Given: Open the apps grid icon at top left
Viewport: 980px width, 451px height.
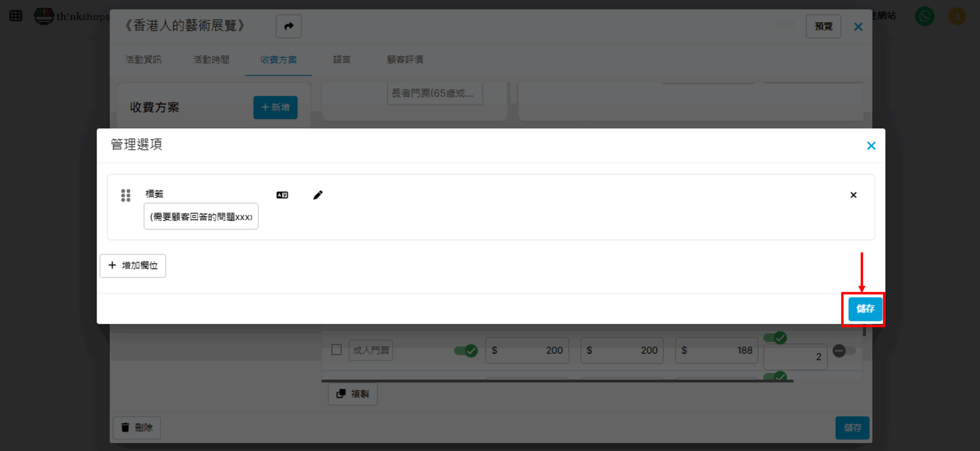Looking at the screenshot, I should [x=16, y=16].
